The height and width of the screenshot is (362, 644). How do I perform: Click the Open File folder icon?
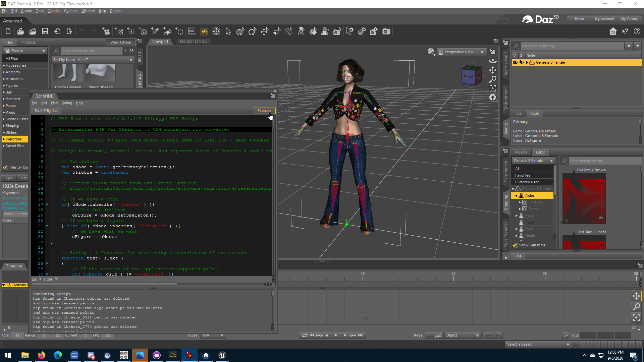coord(20,32)
